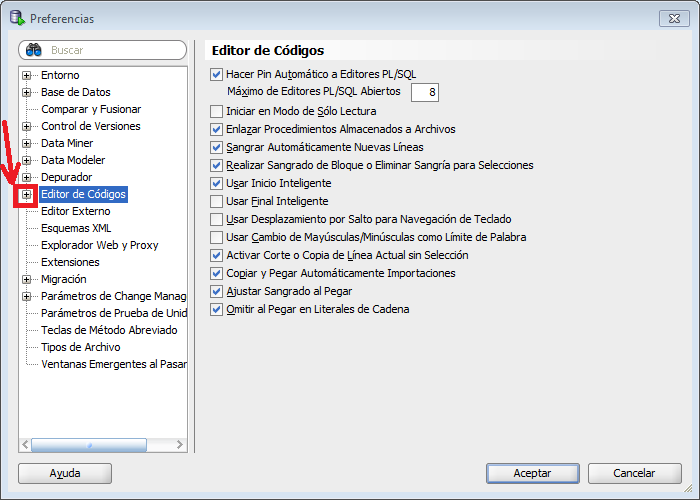Click the tree's horizontal scrollbar

(88, 445)
